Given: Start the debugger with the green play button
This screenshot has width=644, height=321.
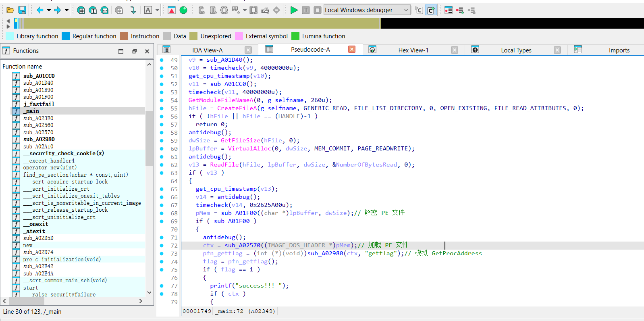Looking at the screenshot, I should 294,10.
